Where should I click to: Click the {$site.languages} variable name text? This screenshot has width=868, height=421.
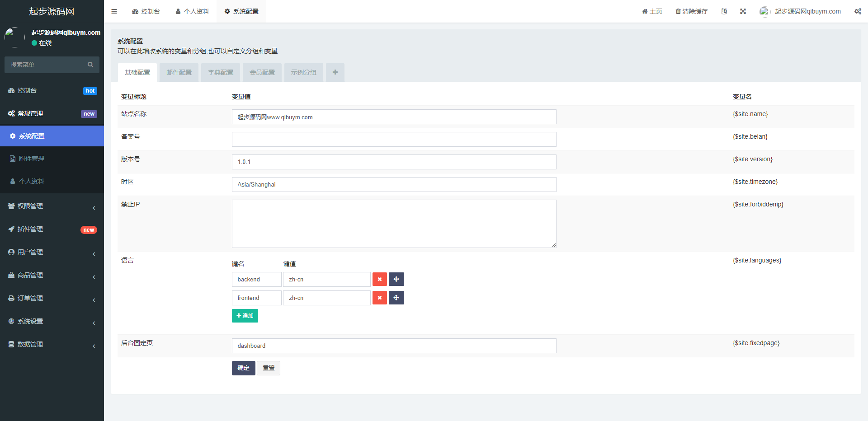(757, 261)
